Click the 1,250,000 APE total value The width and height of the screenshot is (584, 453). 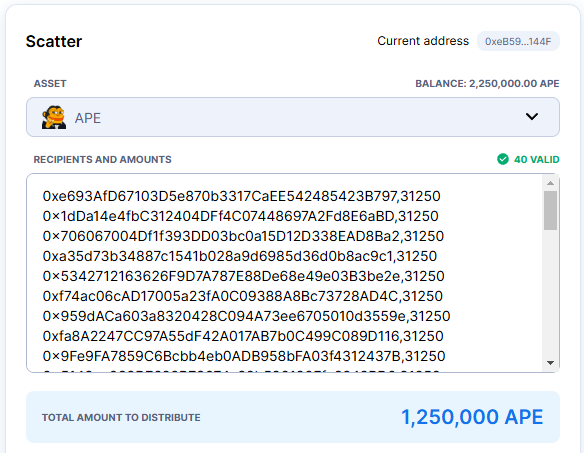point(472,417)
